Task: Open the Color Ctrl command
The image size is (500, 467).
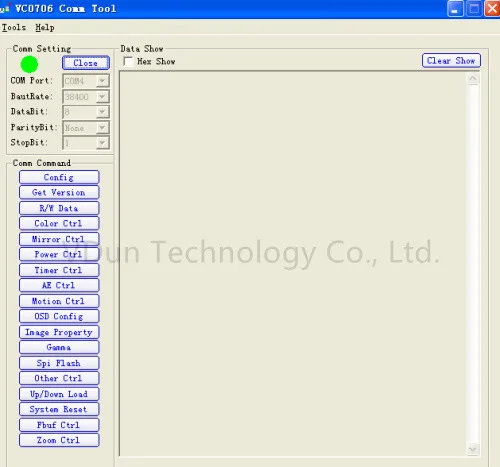Action: pos(59,223)
